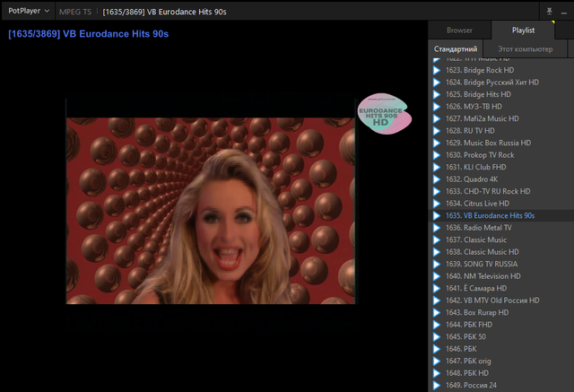Select playlist entry 1649. Россия 24
Viewport: 574px width, 392px height.
501,385
